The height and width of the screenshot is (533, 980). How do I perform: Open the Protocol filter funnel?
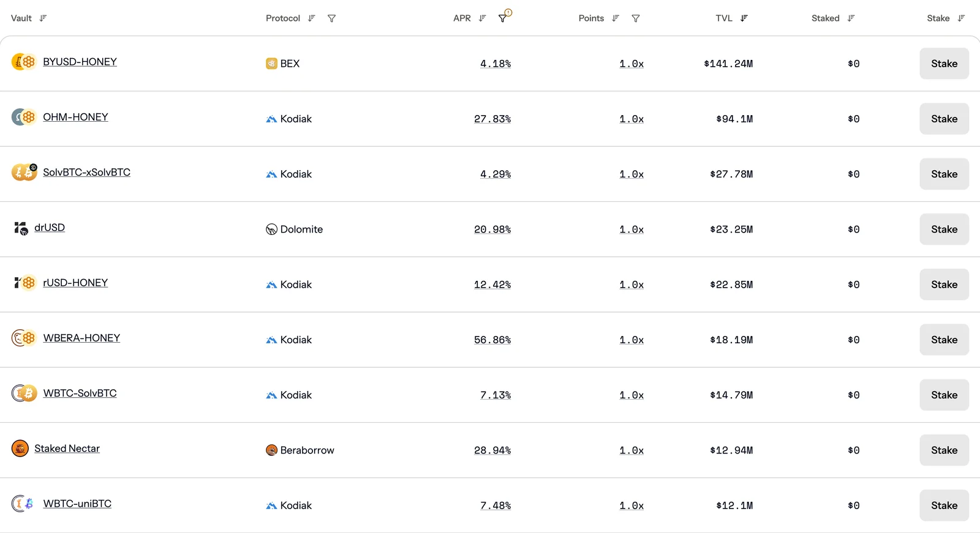coord(331,18)
